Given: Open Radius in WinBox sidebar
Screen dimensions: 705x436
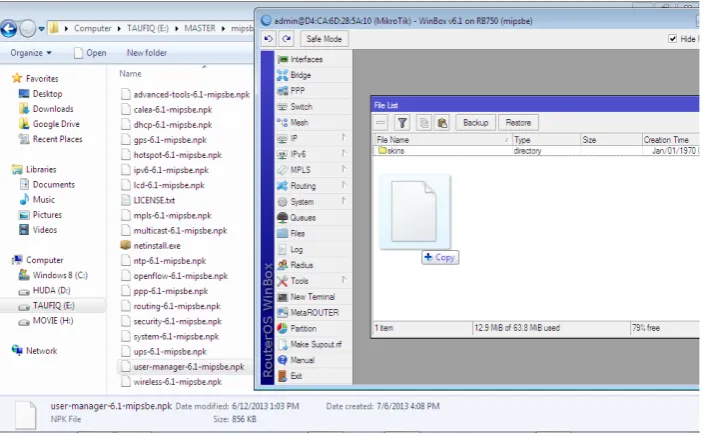Looking at the screenshot, I should (x=301, y=265).
